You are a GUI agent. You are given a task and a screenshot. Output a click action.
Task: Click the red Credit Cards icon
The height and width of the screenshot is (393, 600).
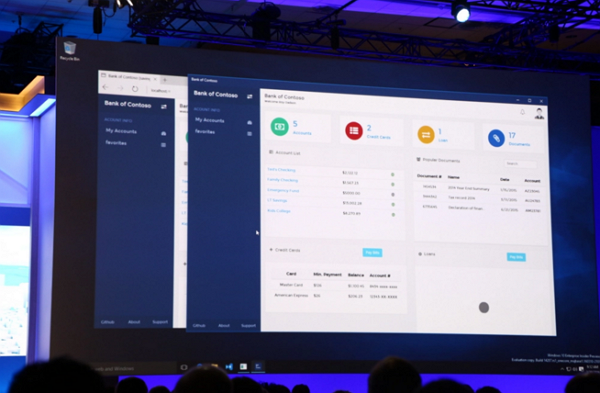click(x=354, y=131)
